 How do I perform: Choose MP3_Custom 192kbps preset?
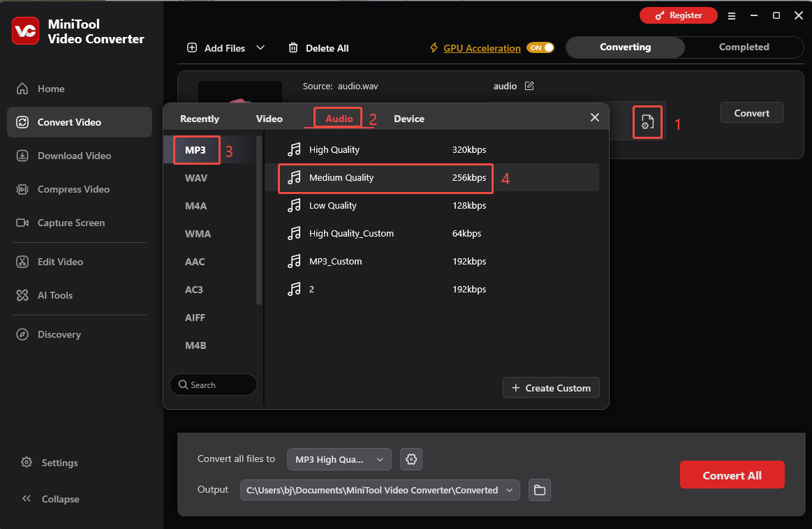coord(432,262)
